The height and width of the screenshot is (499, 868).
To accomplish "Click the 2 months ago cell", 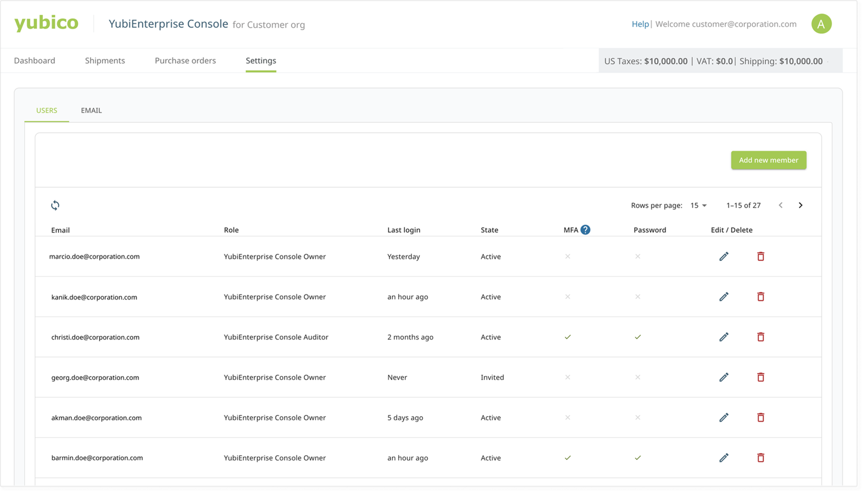I will tap(410, 337).
